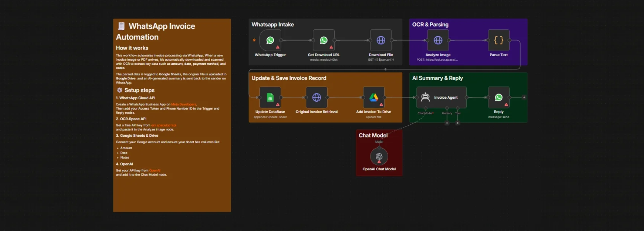Click the Original Invoice Retrieval label
Screen dimensions: 644x231
click(316, 112)
